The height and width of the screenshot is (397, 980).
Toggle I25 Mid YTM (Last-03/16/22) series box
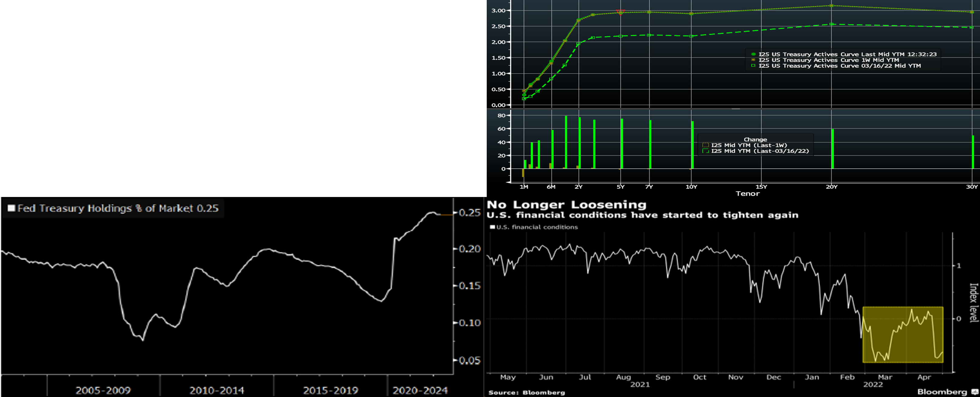click(x=705, y=151)
